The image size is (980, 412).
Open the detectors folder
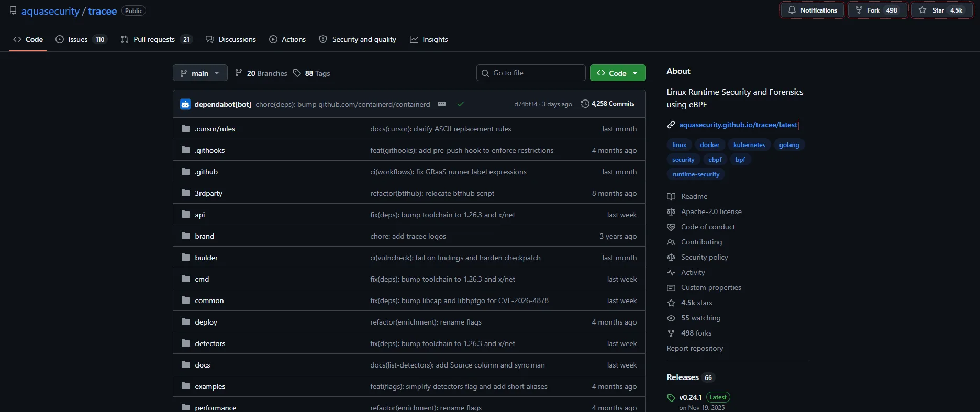point(210,343)
